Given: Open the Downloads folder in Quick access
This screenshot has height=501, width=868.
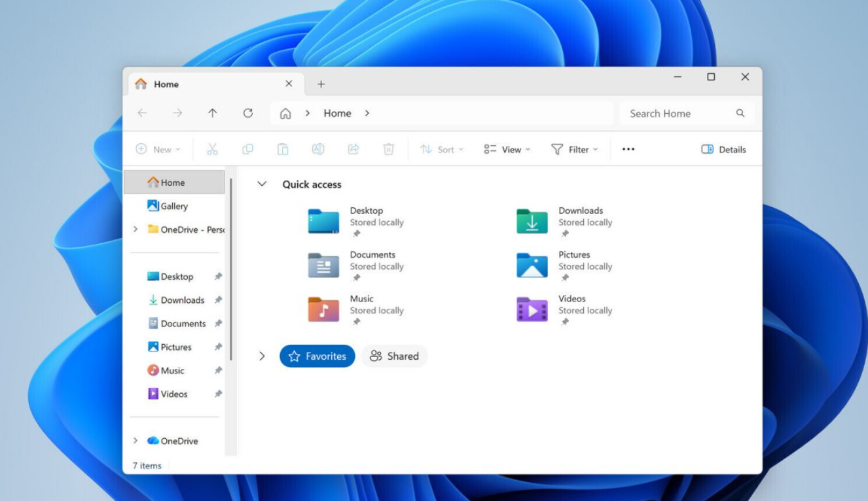Looking at the screenshot, I should [532, 221].
